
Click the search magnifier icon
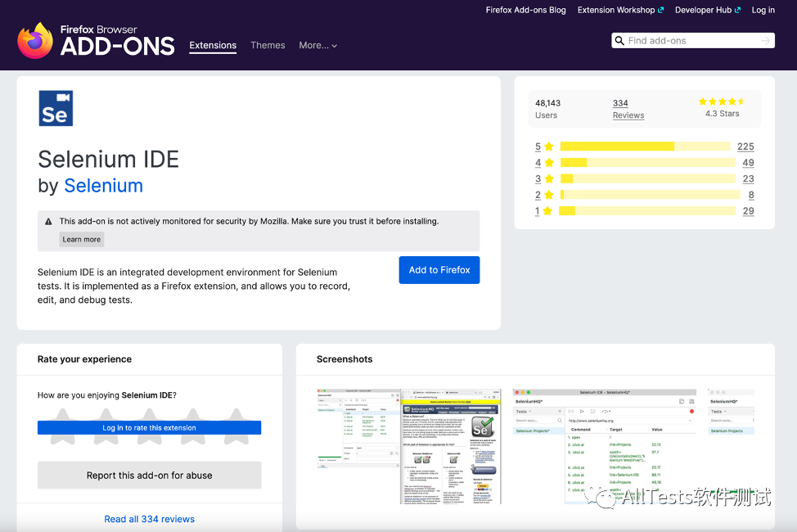pos(619,41)
